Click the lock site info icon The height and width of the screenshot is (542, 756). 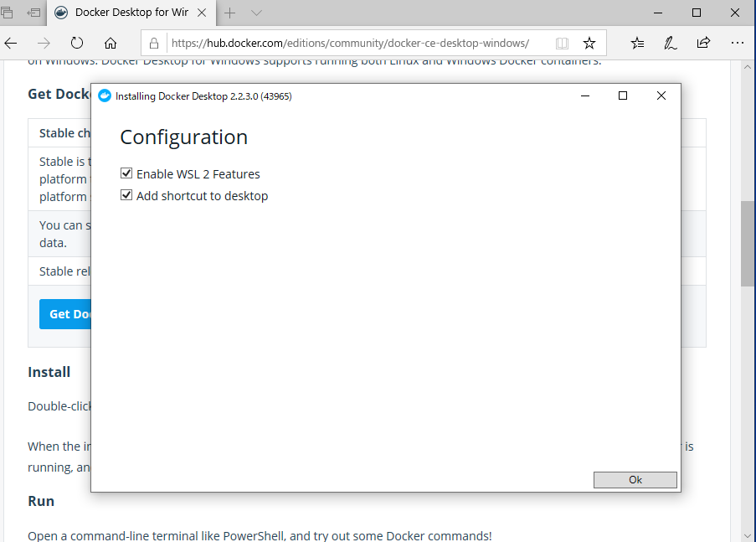click(x=154, y=43)
